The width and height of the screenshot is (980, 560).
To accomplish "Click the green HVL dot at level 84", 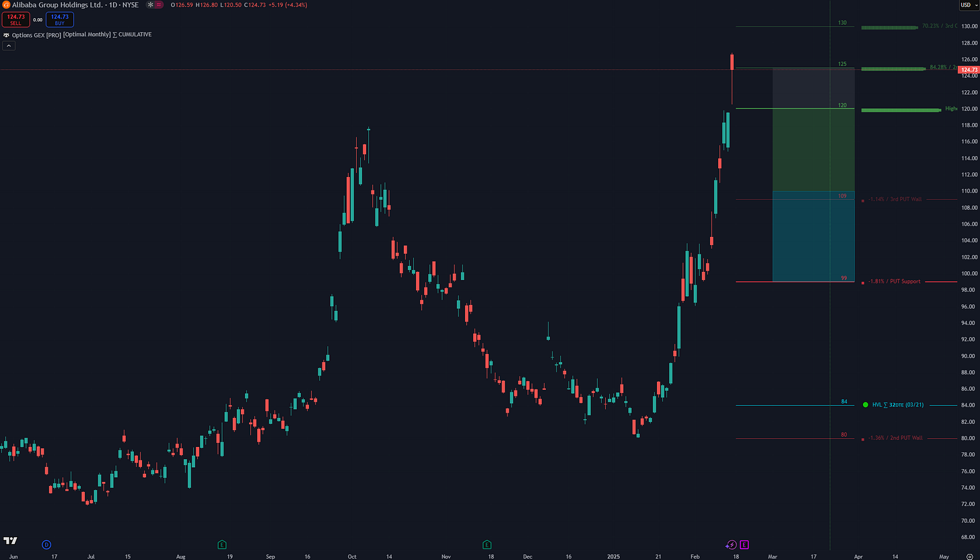I will tap(865, 405).
